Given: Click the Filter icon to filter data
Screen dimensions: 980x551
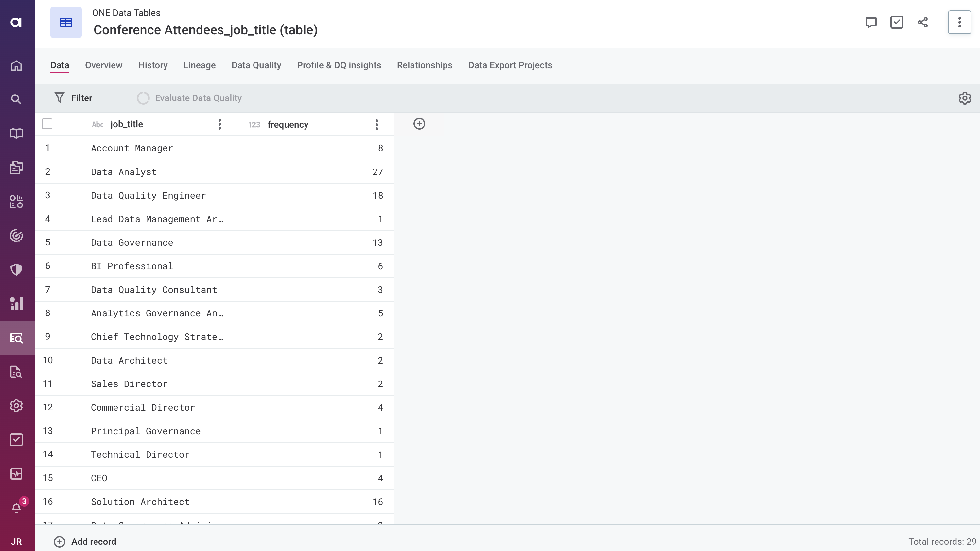Looking at the screenshot, I should tap(60, 98).
